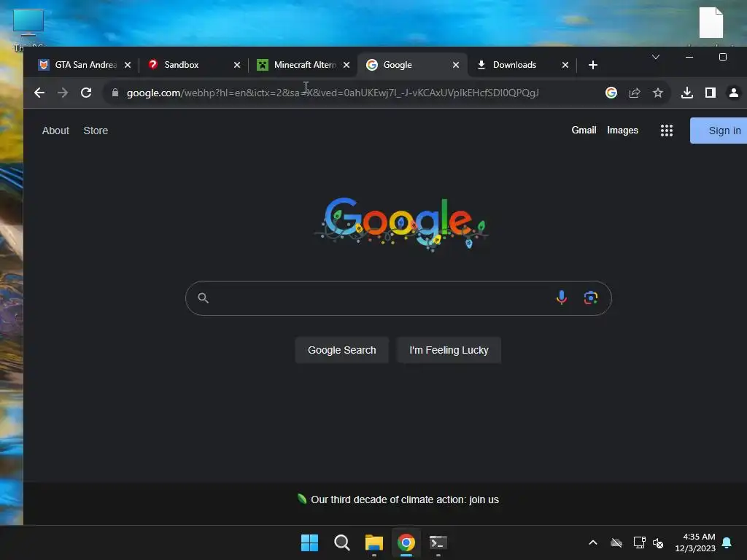Image resolution: width=747 pixels, height=560 pixels.
Task: Share this page via the share icon
Action: (x=635, y=93)
